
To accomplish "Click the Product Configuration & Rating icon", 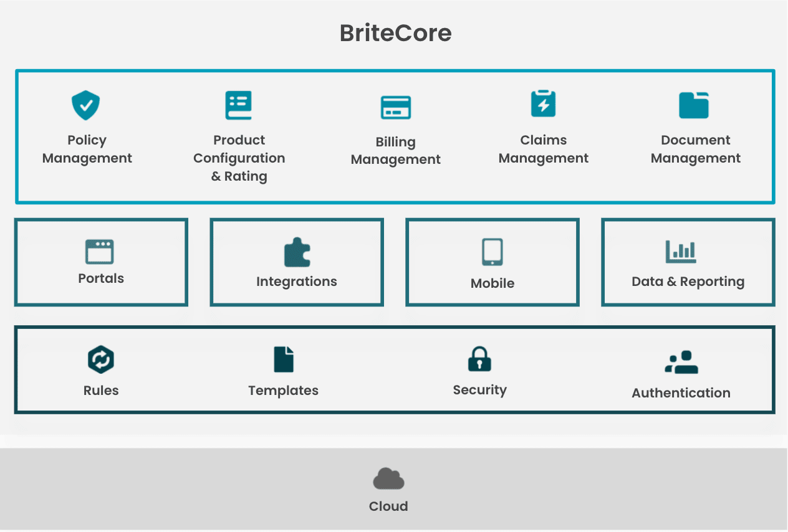I will pos(239,105).
